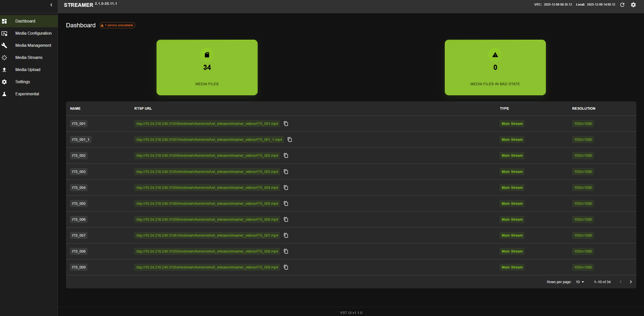644x316 pixels.
Task: Select the Media Streams icon
Action: point(4,57)
